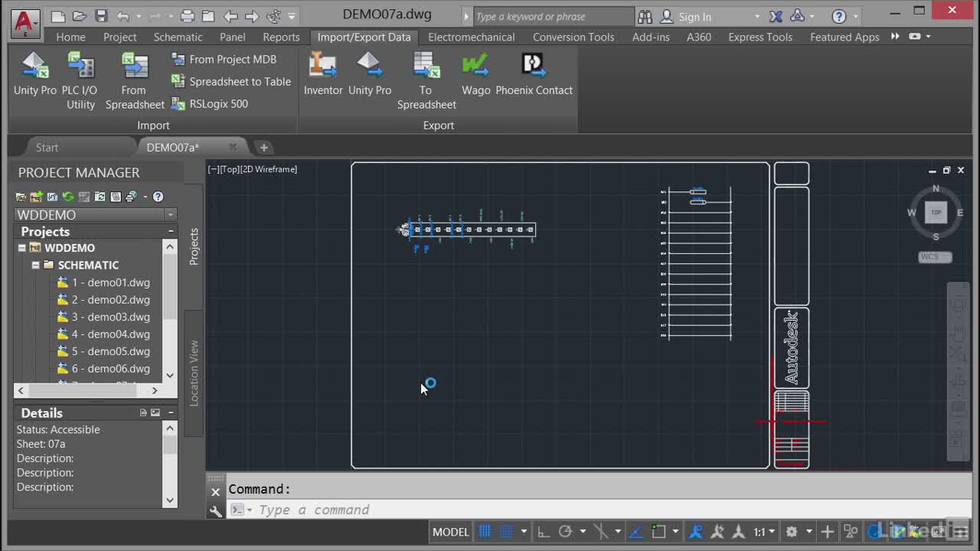Switch to the Conversion Tools ribbon tab

573,37
